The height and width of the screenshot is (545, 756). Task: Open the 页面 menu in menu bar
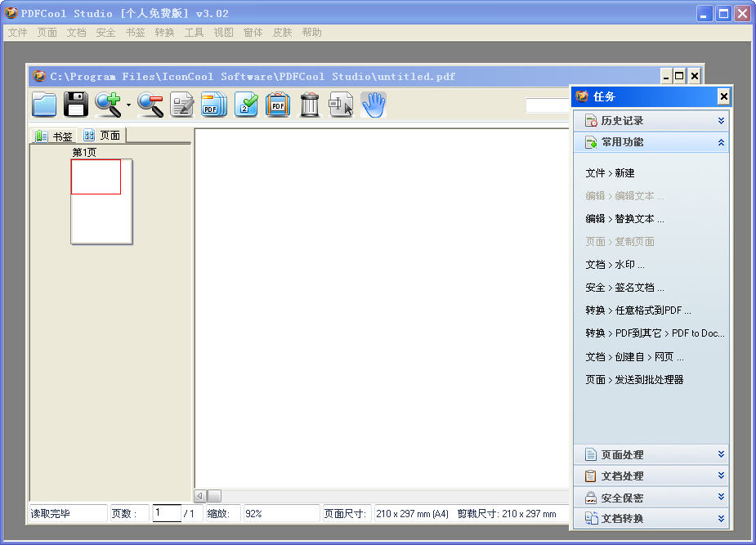47,33
